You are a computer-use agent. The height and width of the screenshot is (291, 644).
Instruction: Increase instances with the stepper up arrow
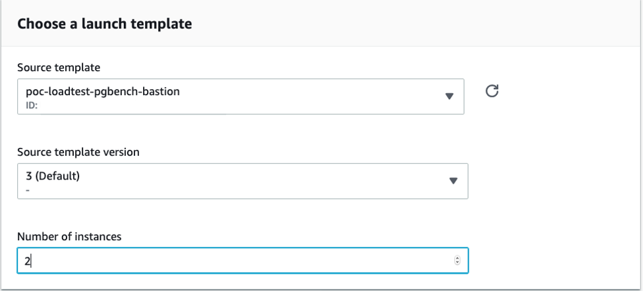(457, 257)
